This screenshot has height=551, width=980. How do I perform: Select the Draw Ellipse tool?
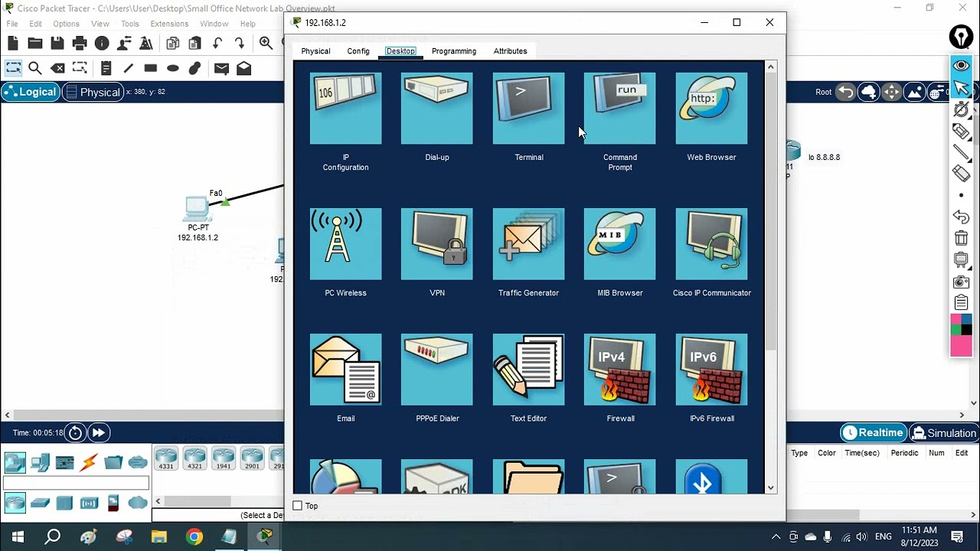point(173,68)
